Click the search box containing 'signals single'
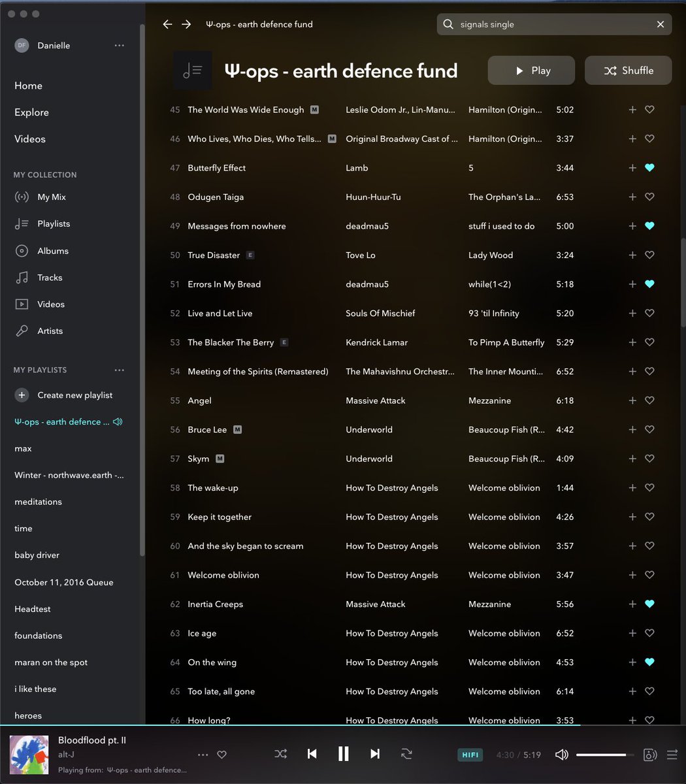This screenshot has width=686, height=784. 554,24
